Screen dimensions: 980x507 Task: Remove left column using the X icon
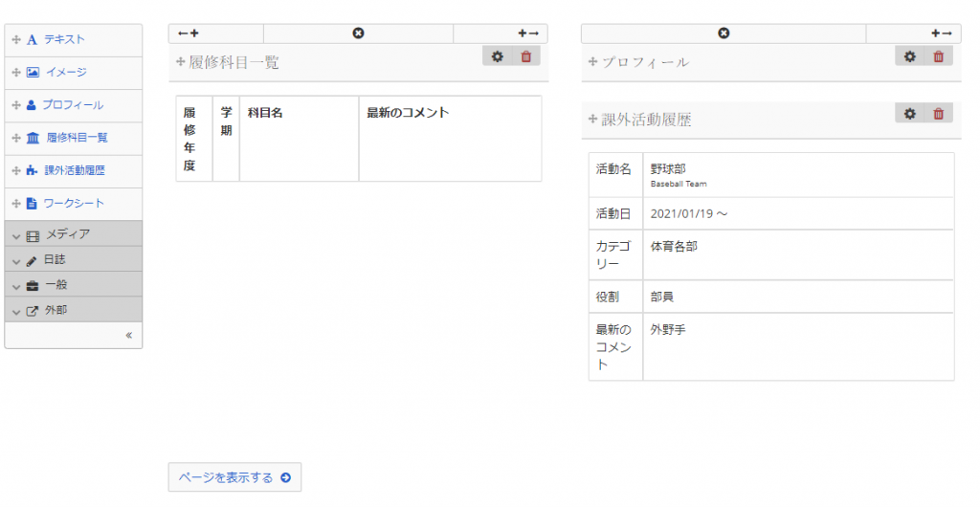(358, 33)
